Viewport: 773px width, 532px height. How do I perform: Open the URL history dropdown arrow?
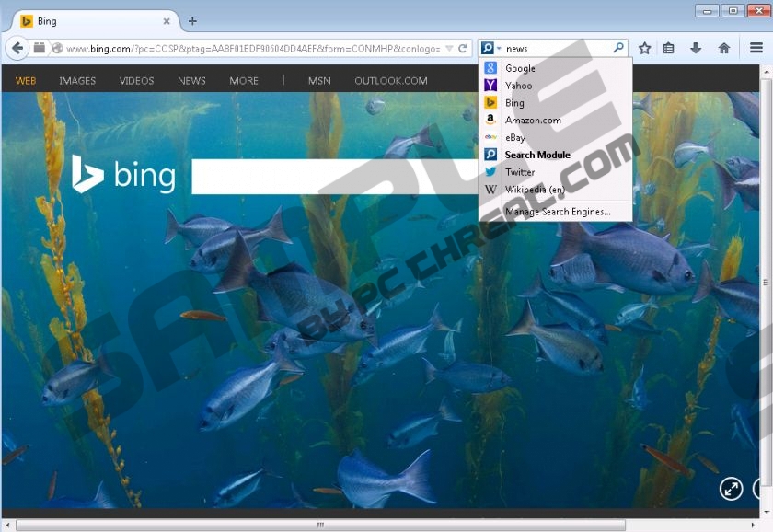(x=448, y=48)
